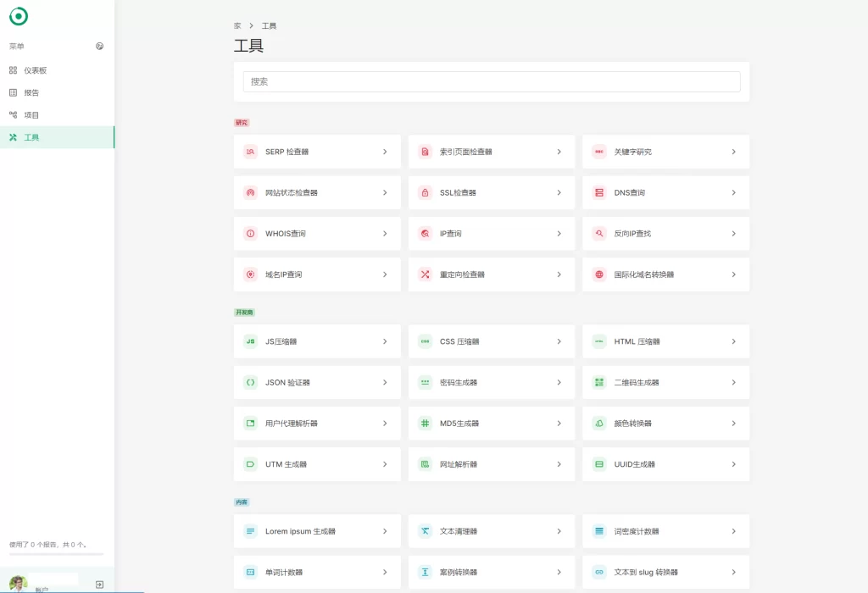
Task: Click the 重定向检查器 arrows icon
Action: pyautogui.click(x=424, y=274)
